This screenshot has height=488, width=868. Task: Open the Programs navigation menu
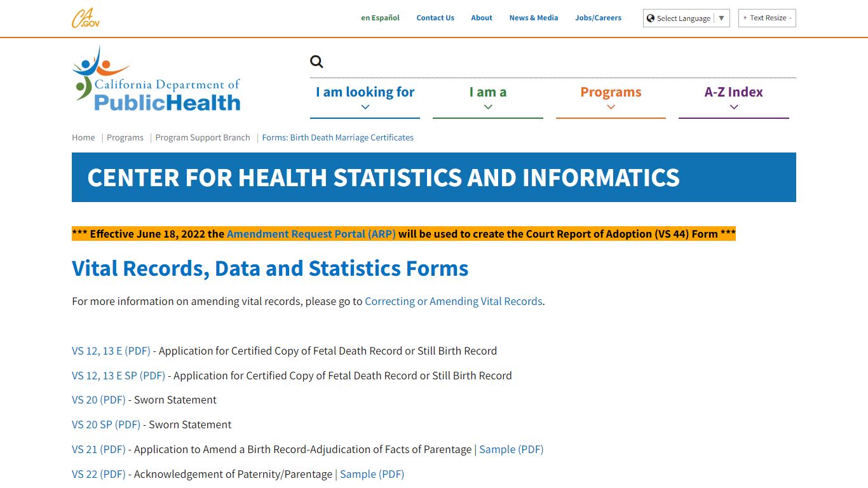pos(611,92)
